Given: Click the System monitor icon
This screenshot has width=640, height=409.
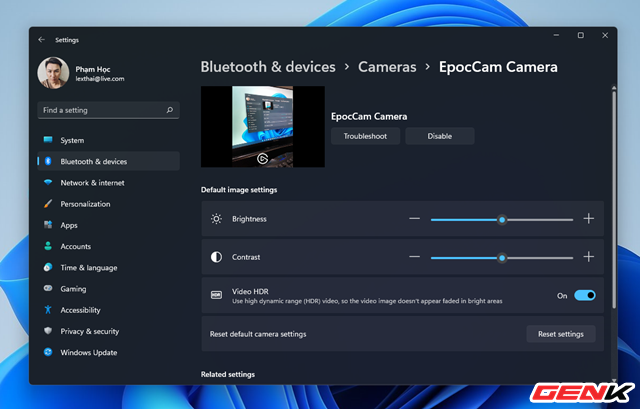Looking at the screenshot, I should pos(48,140).
